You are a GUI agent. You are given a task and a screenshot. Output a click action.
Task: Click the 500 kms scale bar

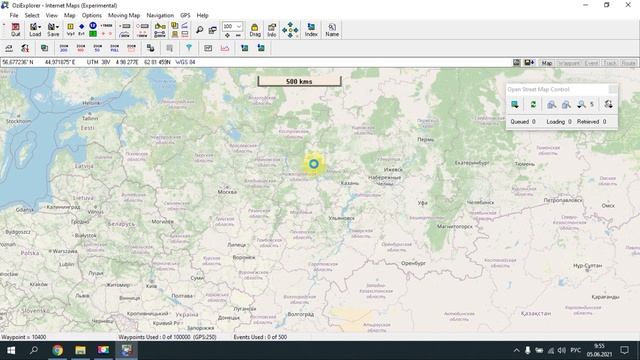click(299, 81)
